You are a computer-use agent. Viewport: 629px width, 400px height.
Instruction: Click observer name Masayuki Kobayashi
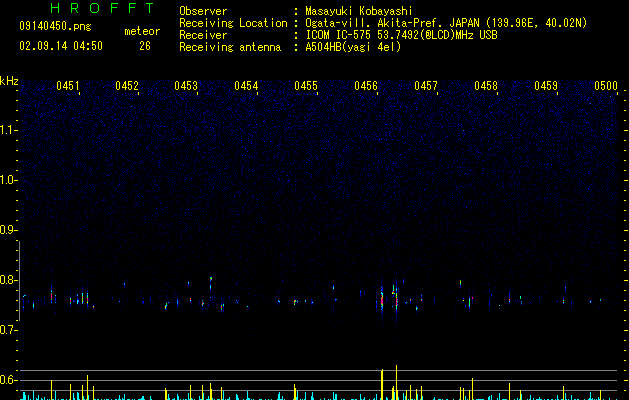click(359, 11)
